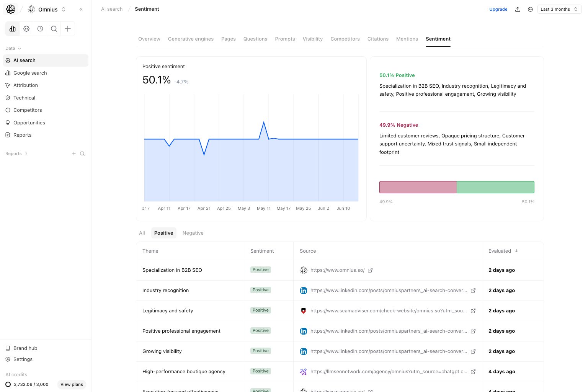Click the 50.1% Positive heading
This screenshot has width=588, height=392.
pyautogui.click(x=397, y=75)
